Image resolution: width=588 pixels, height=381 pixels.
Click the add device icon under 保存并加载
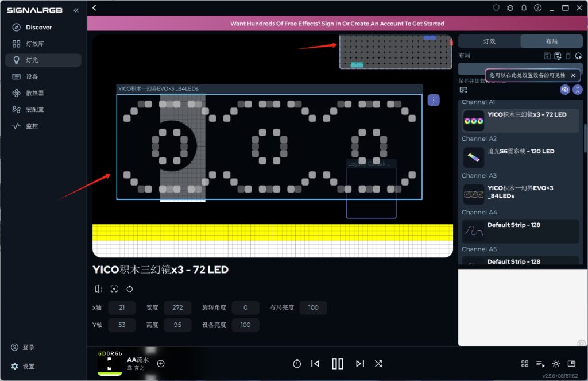tap(463, 90)
